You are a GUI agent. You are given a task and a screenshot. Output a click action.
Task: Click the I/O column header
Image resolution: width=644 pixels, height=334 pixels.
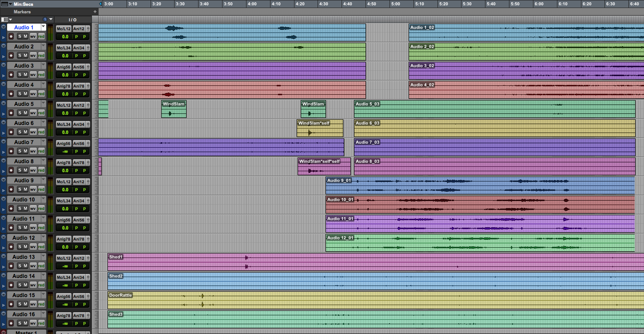pos(72,20)
